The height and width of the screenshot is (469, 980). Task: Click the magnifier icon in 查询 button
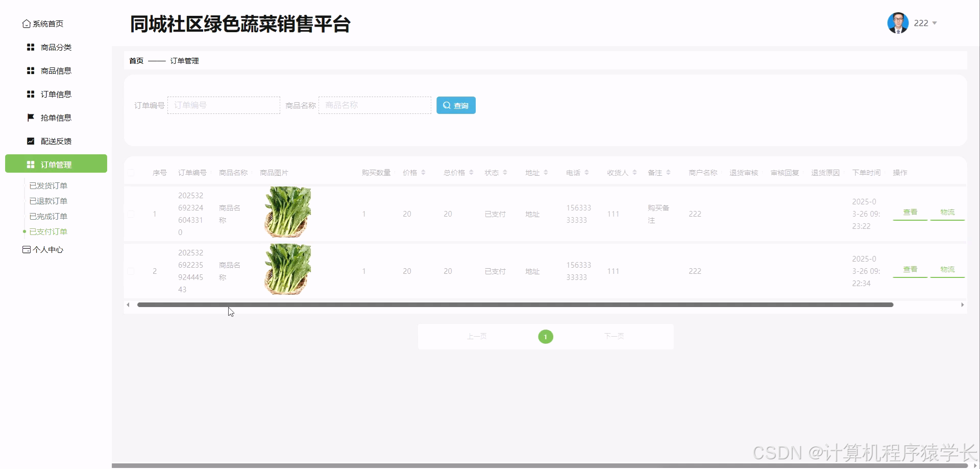pyautogui.click(x=447, y=105)
